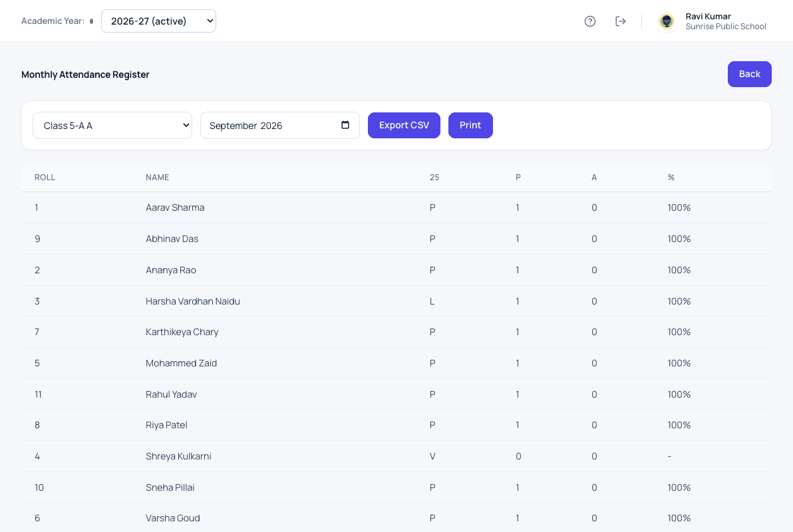The width and height of the screenshot is (793, 532).
Task: Open the help question mark icon
Action: 589,21
